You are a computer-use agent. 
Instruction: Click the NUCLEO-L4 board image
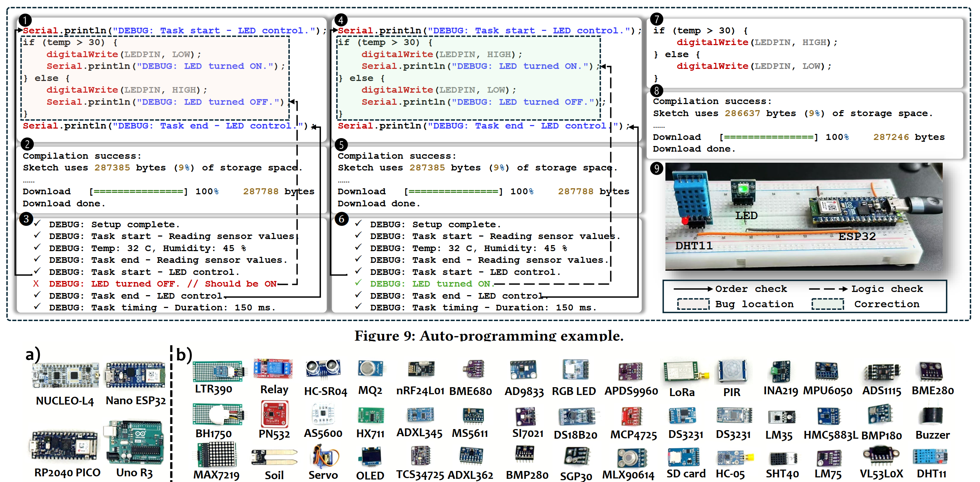point(65,375)
